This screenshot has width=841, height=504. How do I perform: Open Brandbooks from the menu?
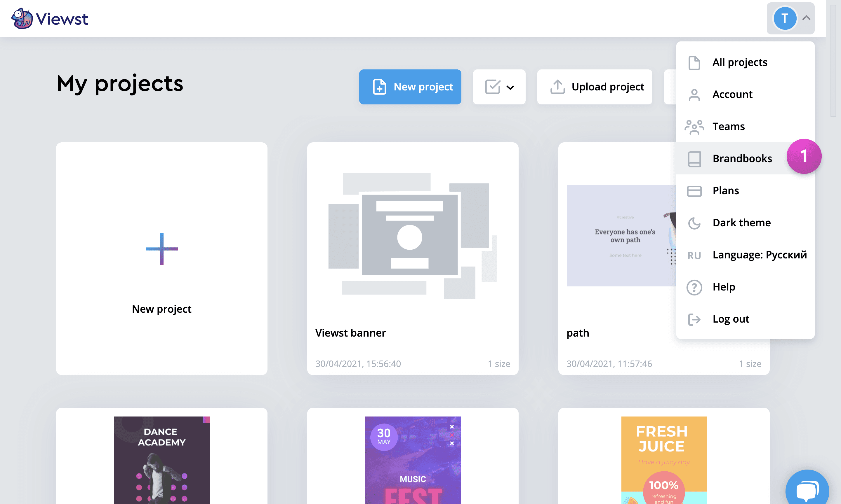pyautogui.click(x=742, y=159)
